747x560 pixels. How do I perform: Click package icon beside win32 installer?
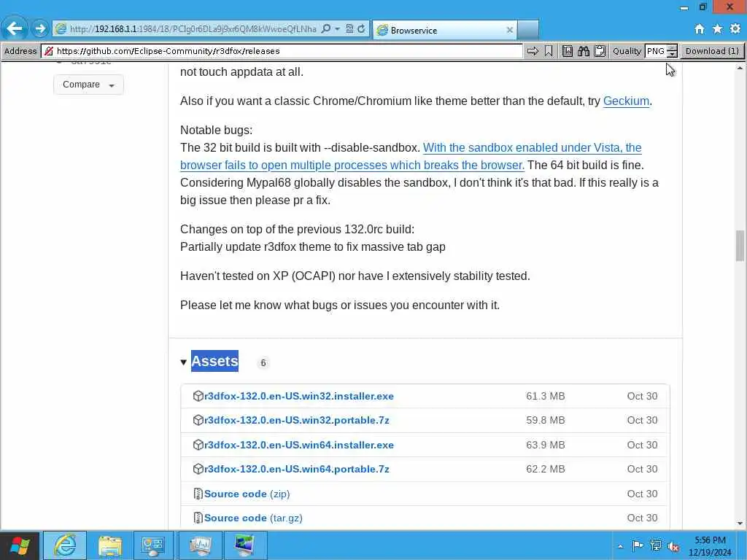coord(198,396)
